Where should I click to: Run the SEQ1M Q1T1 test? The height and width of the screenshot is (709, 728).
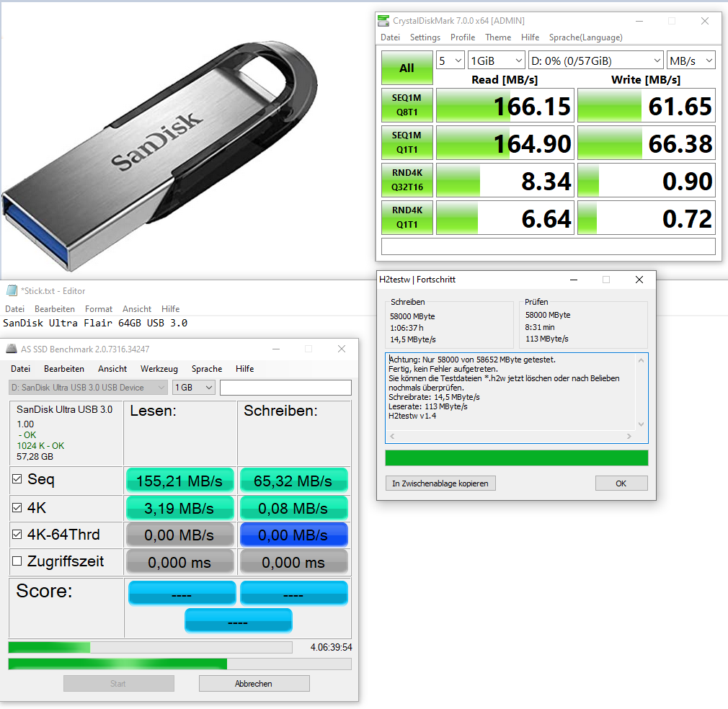407,143
